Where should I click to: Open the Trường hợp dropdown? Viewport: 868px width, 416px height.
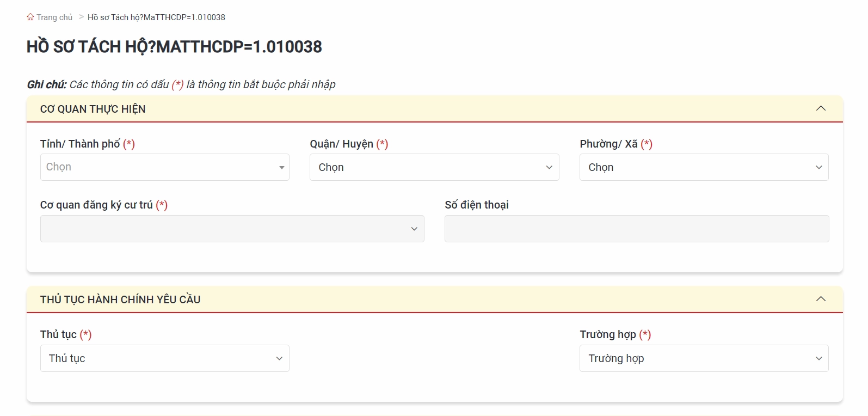tap(697, 358)
